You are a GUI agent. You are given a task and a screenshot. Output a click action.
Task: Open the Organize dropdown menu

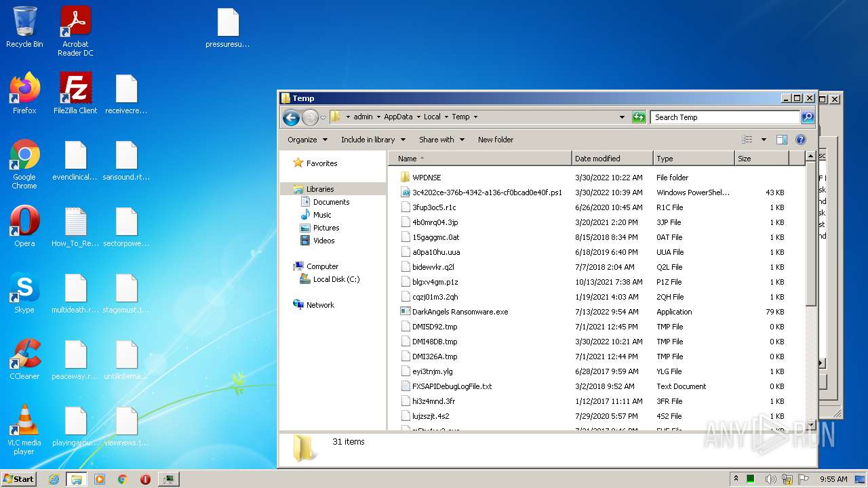[307, 140]
